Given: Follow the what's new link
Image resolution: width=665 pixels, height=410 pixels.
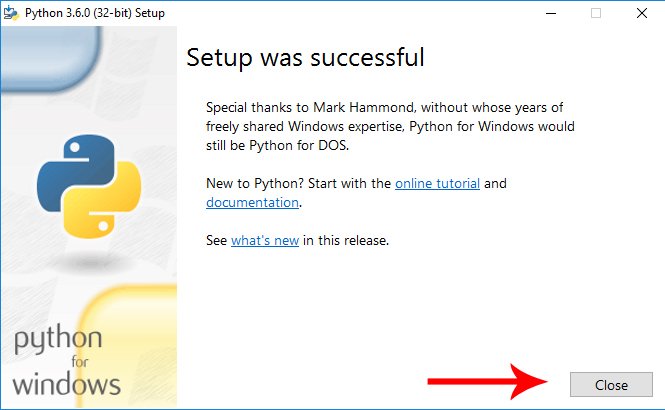Looking at the screenshot, I should click(265, 240).
